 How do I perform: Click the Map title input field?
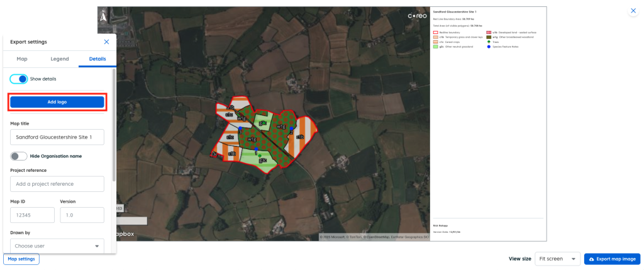57,137
